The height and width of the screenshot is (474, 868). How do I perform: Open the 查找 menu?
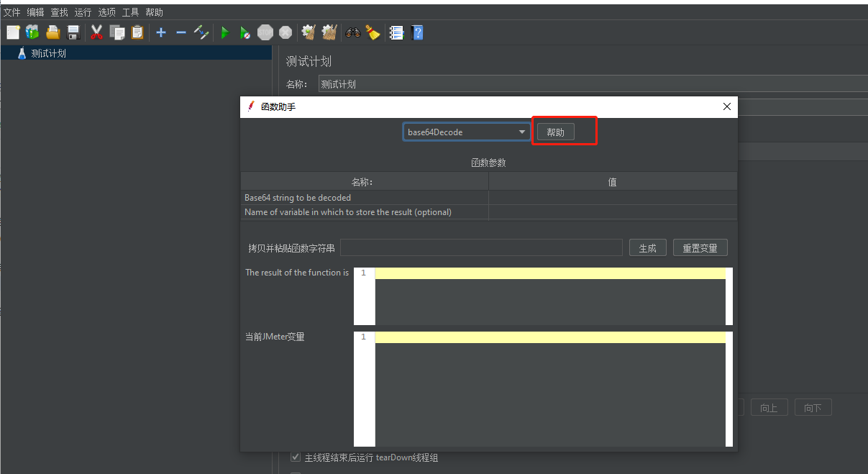[59, 12]
